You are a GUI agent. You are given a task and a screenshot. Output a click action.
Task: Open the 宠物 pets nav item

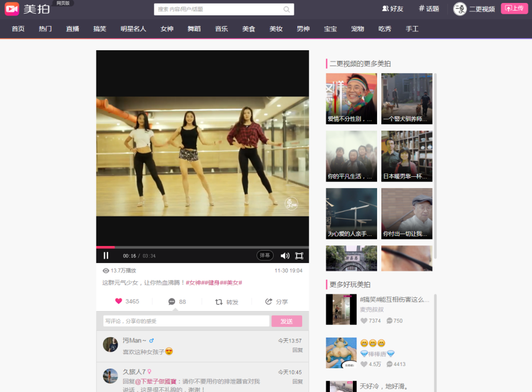pos(358,29)
